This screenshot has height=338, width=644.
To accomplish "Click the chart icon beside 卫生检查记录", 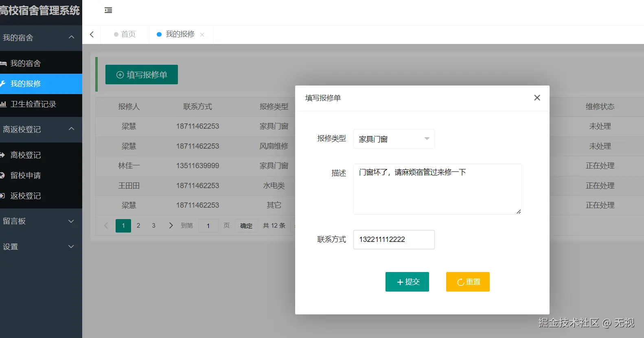I will pos(3,104).
